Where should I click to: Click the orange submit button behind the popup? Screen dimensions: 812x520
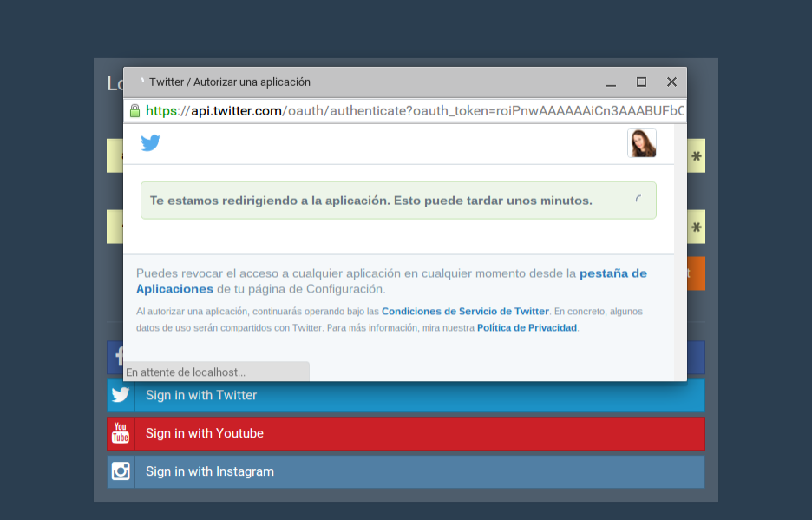(696, 273)
